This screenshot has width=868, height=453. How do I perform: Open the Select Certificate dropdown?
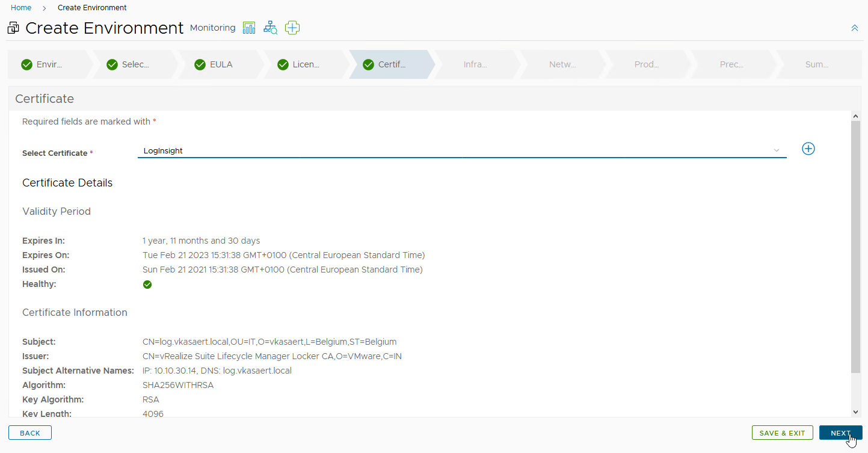click(457, 151)
